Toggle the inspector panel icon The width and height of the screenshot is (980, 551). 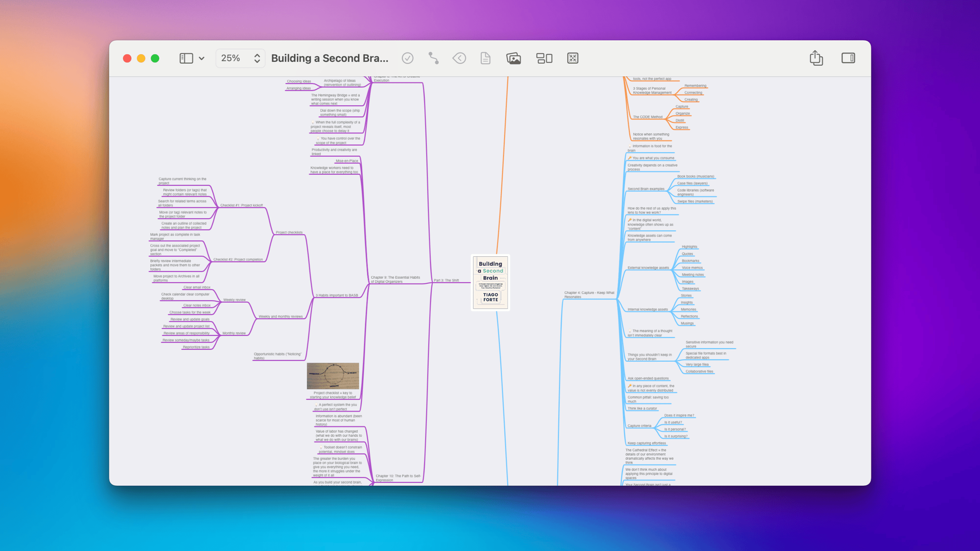848,58
